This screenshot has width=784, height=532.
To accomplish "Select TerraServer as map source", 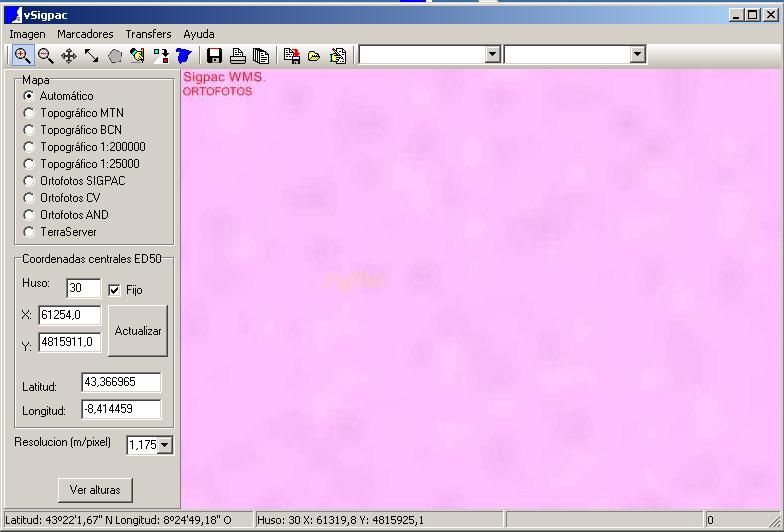I will tap(29, 232).
